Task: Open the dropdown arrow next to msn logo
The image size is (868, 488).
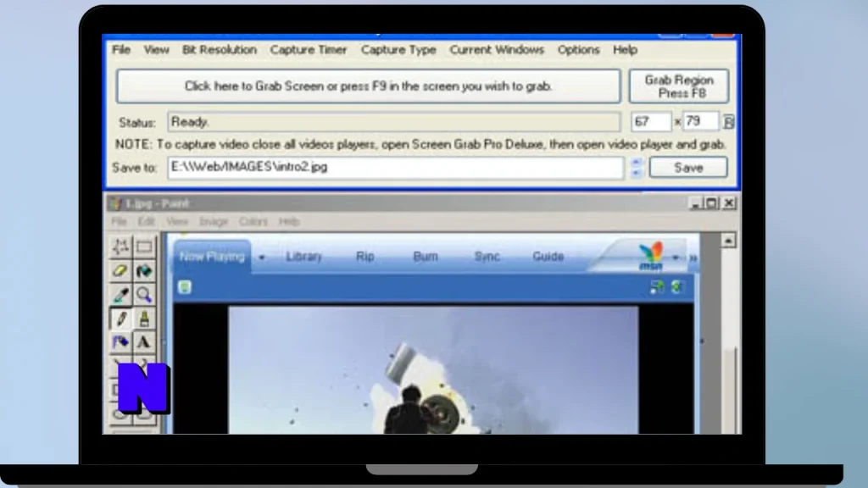Action: 676,258
